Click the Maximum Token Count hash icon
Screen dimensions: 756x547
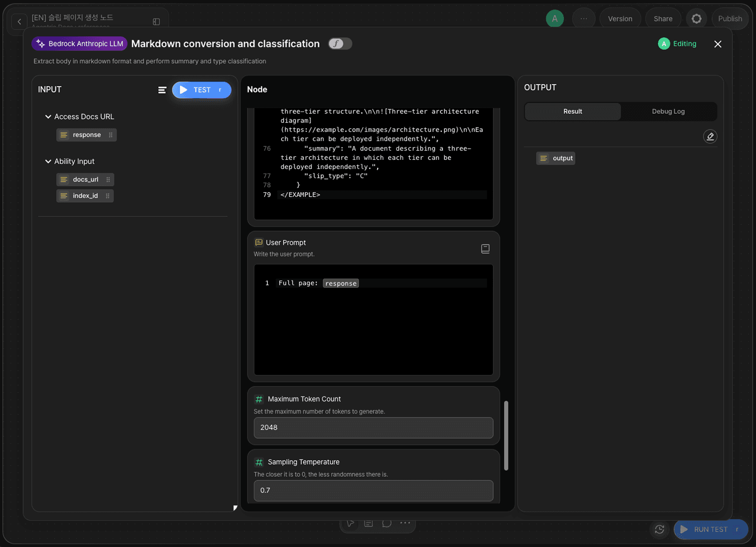pos(259,399)
